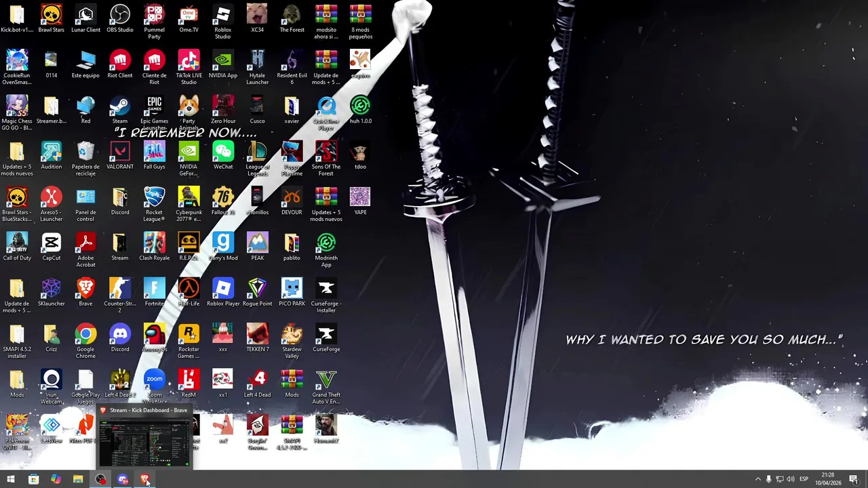Select the RedM desktop shortcut
Screen dimensions: 868x488
coord(189,384)
